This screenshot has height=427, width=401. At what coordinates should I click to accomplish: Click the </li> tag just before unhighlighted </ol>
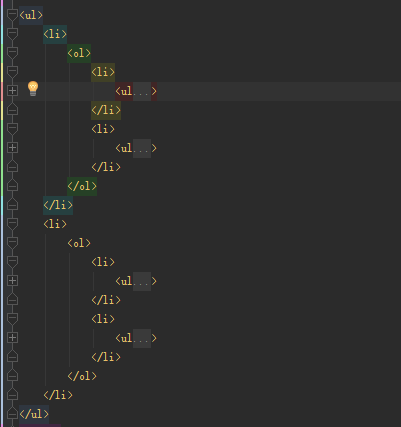click(106, 357)
